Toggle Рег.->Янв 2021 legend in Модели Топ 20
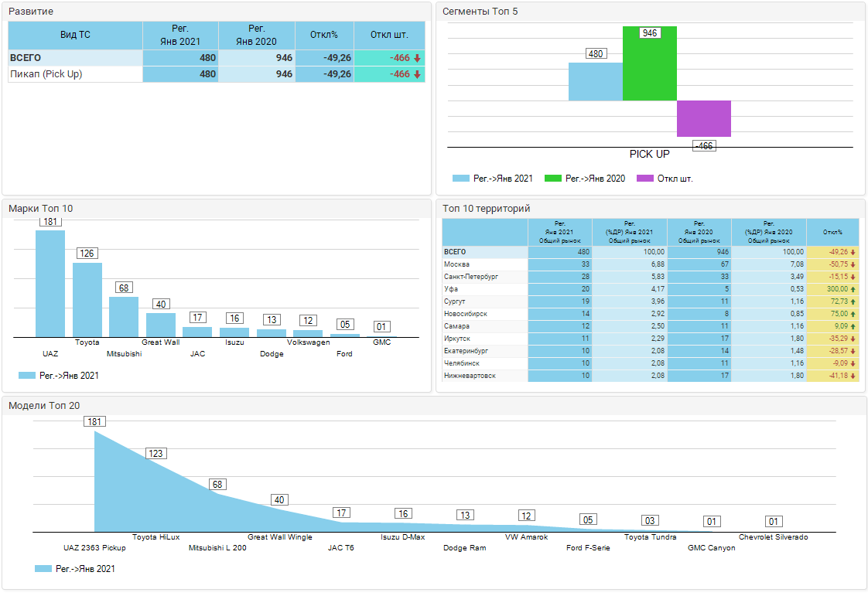Image resolution: width=868 pixels, height=613 pixels. [x=43, y=569]
